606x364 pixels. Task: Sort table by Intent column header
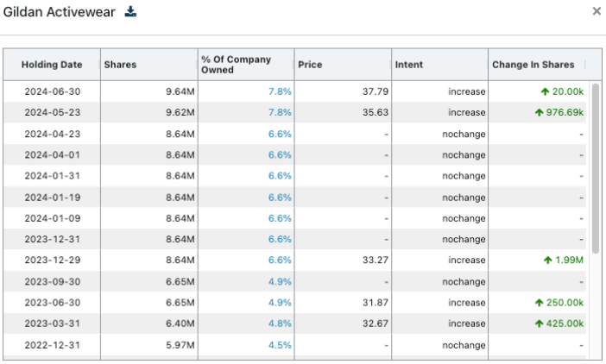408,65
